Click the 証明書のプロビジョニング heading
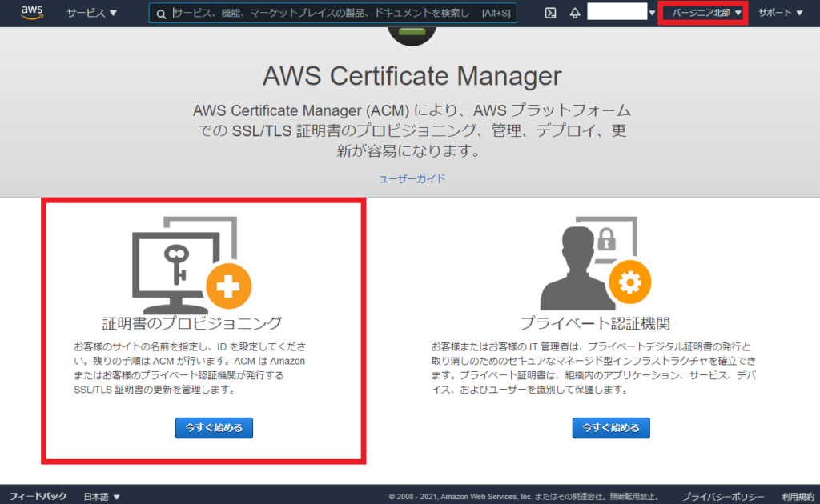 pos(192,323)
